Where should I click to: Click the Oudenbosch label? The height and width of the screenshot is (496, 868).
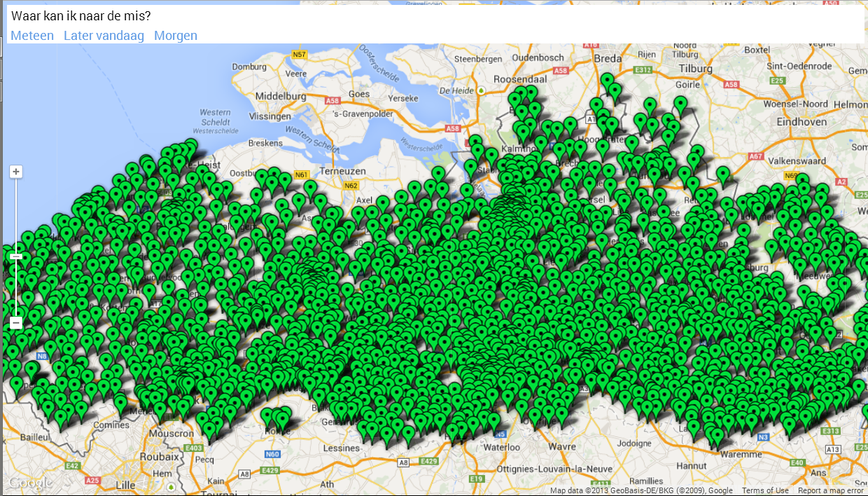click(x=538, y=57)
